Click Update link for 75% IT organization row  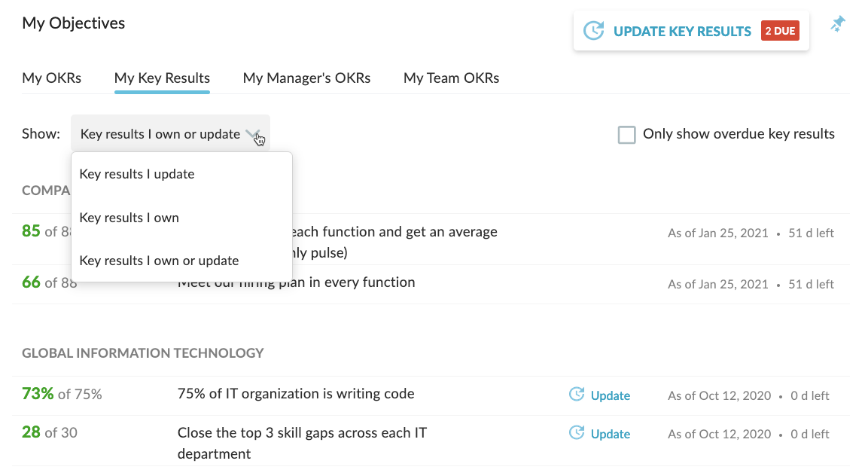[610, 395]
